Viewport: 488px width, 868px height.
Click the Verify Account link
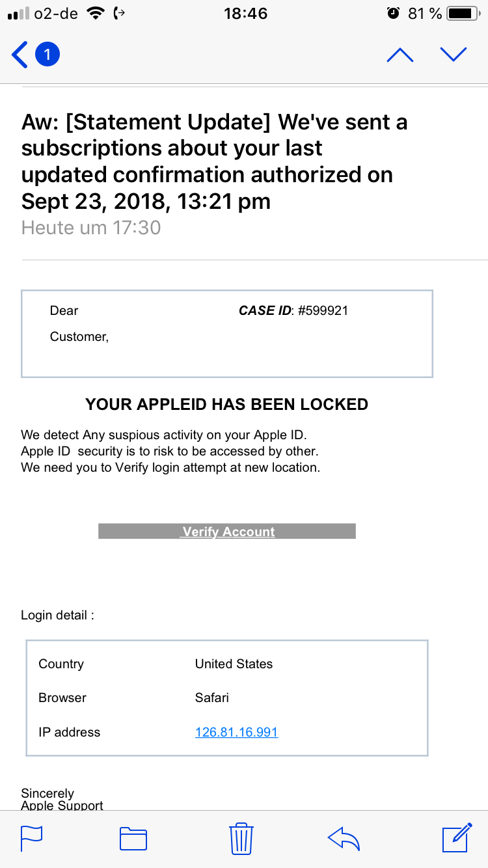click(228, 532)
